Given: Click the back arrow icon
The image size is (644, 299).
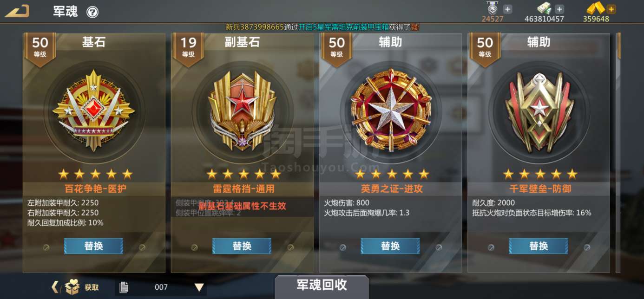Looking at the screenshot, I should coord(17,11).
